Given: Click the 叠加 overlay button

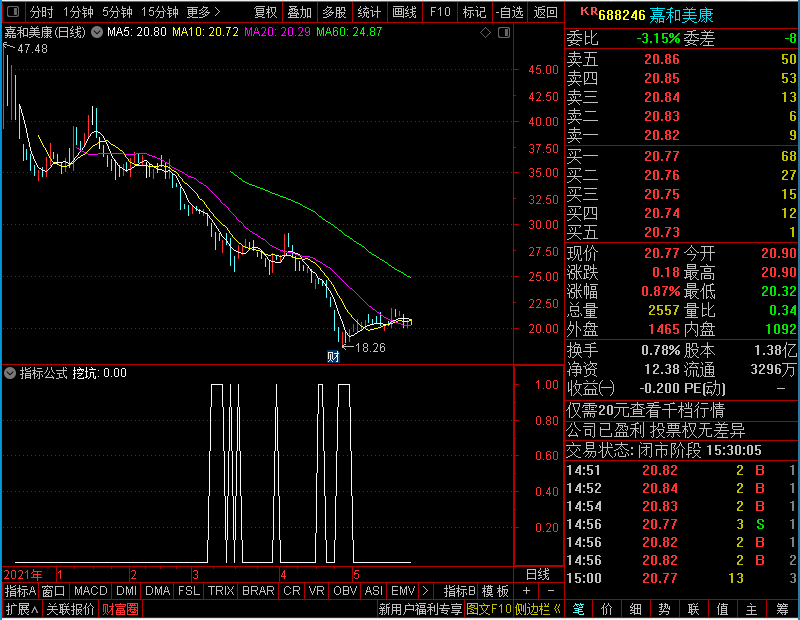Looking at the screenshot, I should 299,12.
